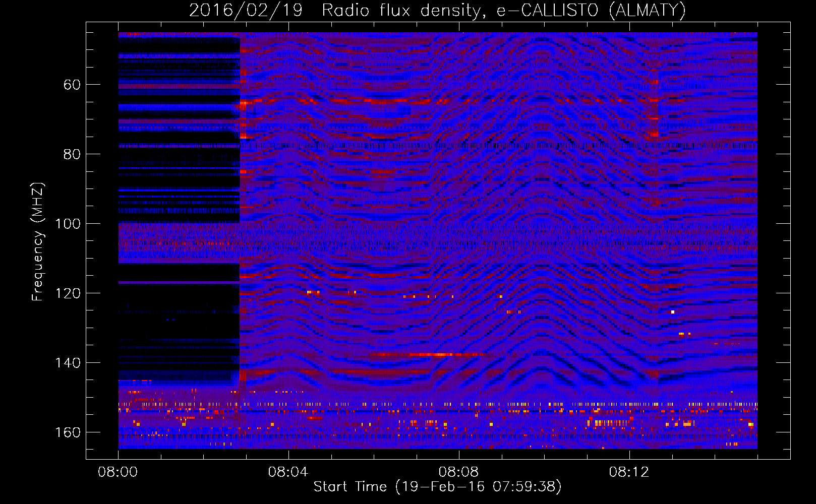Viewport: 816px width, 504px height.
Task: Click the 80 frequency tick label
Action: point(72,154)
